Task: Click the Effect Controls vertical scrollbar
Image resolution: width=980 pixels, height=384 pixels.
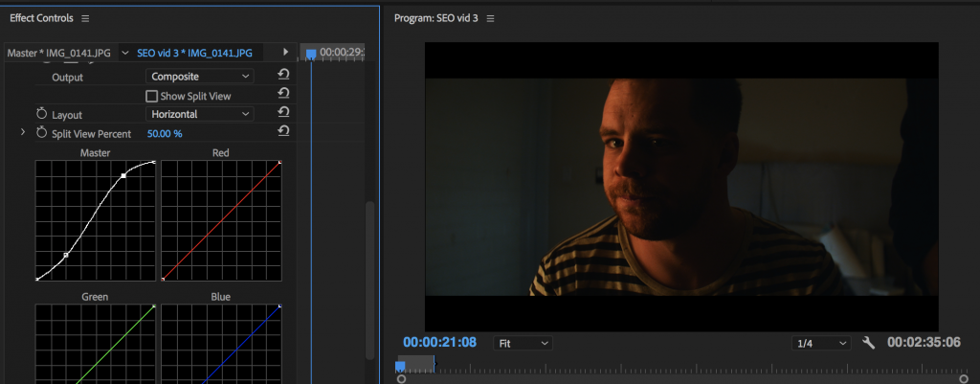Action: coord(369,280)
